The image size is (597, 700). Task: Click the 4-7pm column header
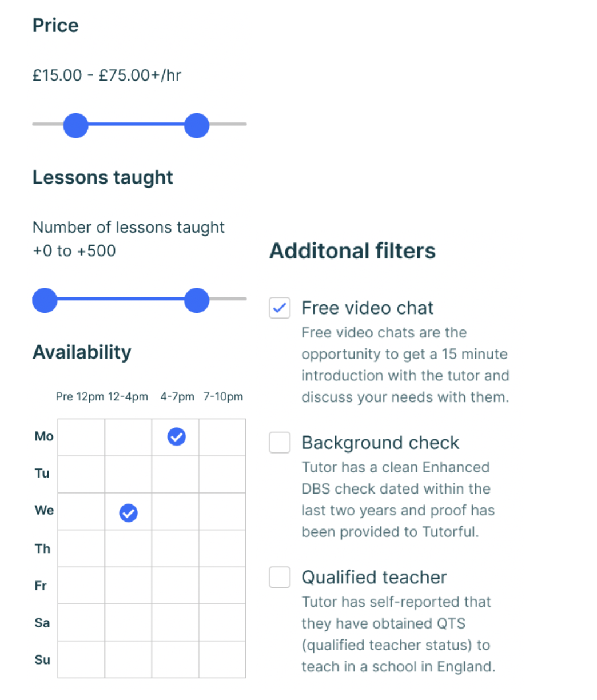click(x=177, y=396)
